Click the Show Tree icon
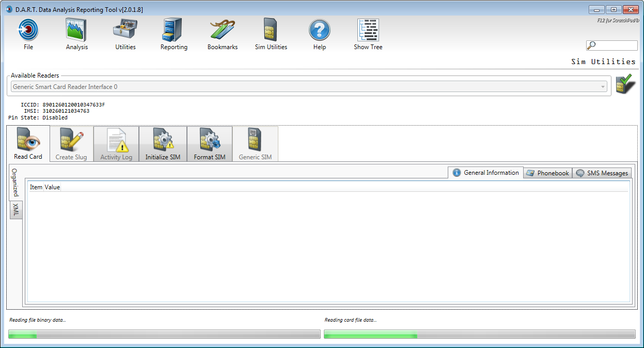This screenshot has width=644, height=348. 368,30
